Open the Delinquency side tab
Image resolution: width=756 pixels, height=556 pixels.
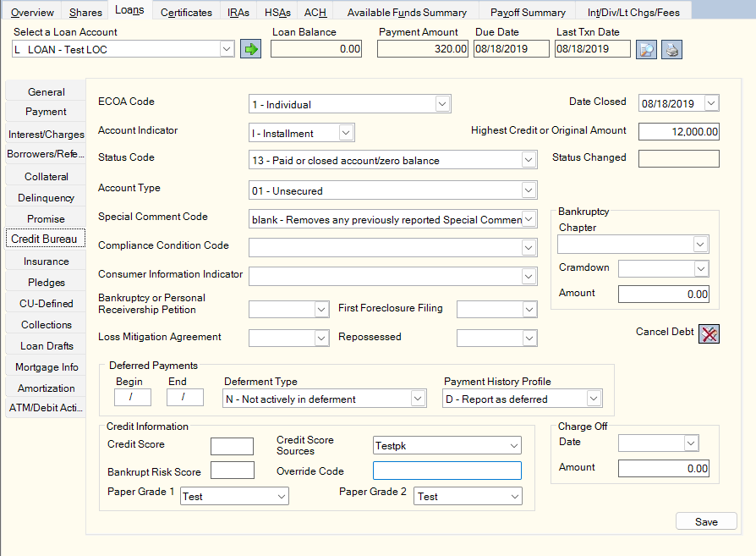(x=46, y=198)
